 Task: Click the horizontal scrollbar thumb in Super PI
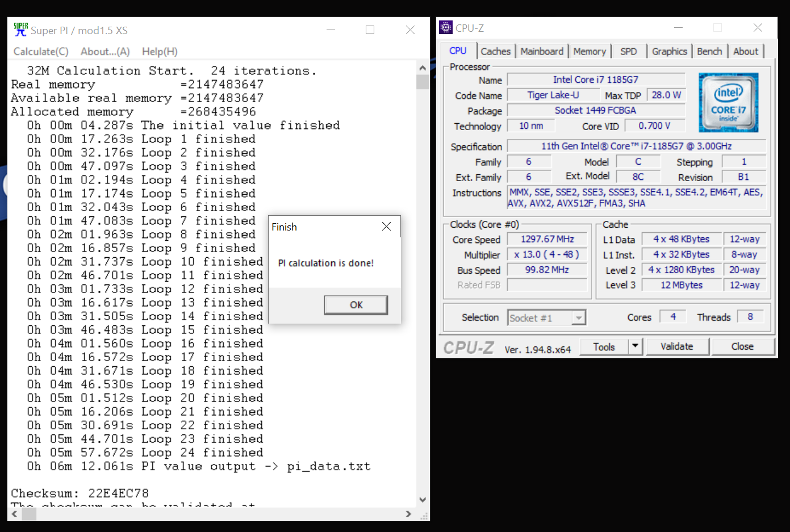(x=29, y=514)
